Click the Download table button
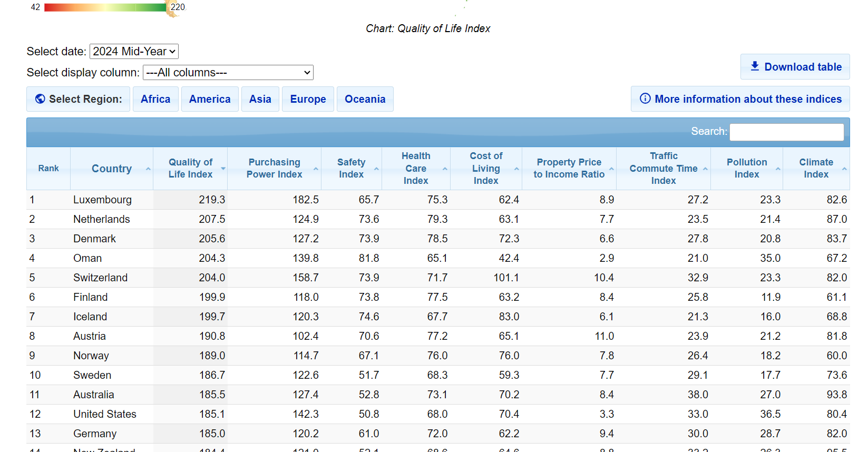The height and width of the screenshot is (452, 868). point(795,67)
